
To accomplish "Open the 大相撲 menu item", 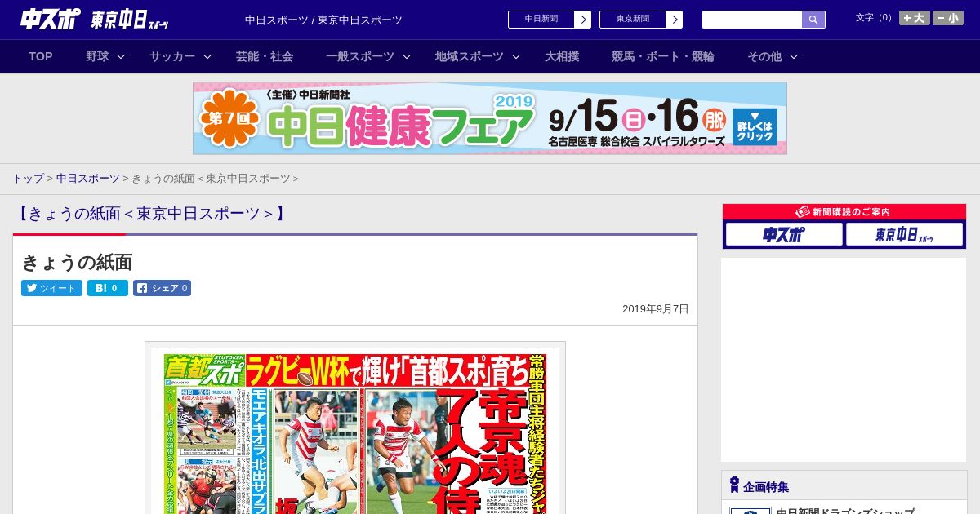I will point(562,56).
